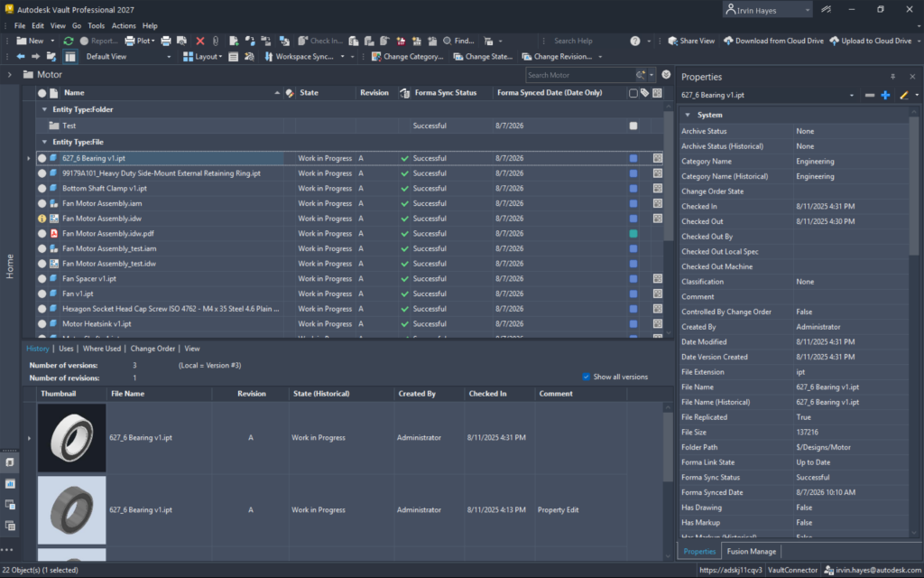
Task: Click Download from Cloud Drive
Action: [773, 41]
